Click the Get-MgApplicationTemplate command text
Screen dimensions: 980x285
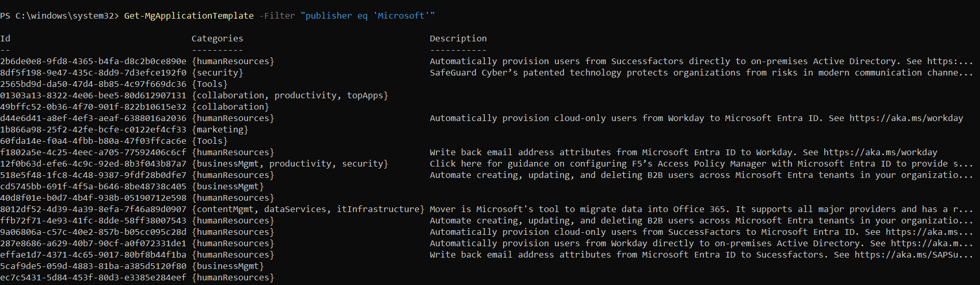[x=189, y=16]
